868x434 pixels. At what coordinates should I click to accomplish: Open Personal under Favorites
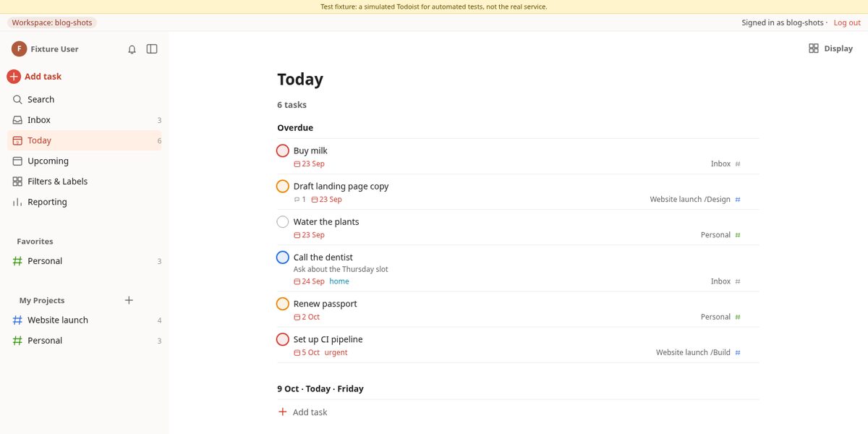85,261
